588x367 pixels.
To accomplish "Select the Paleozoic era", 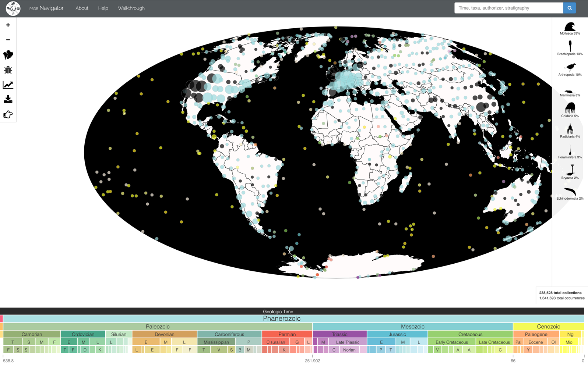I will click(158, 327).
